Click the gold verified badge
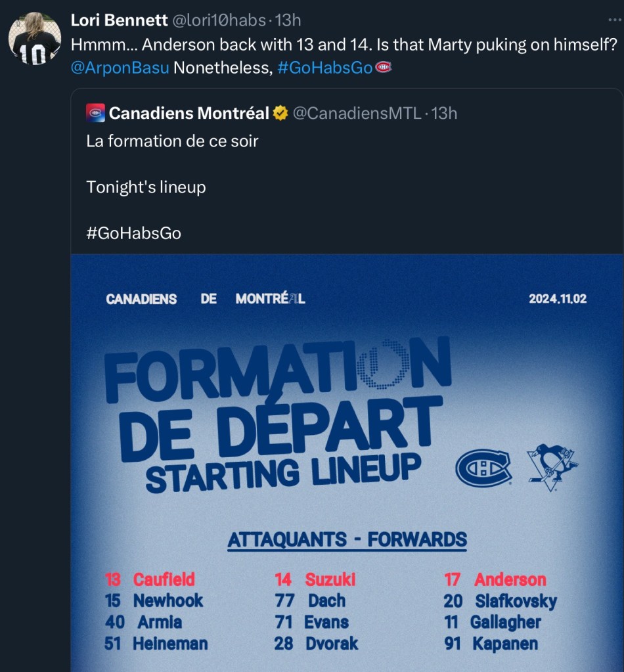The height and width of the screenshot is (672, 624). [280, 114]
